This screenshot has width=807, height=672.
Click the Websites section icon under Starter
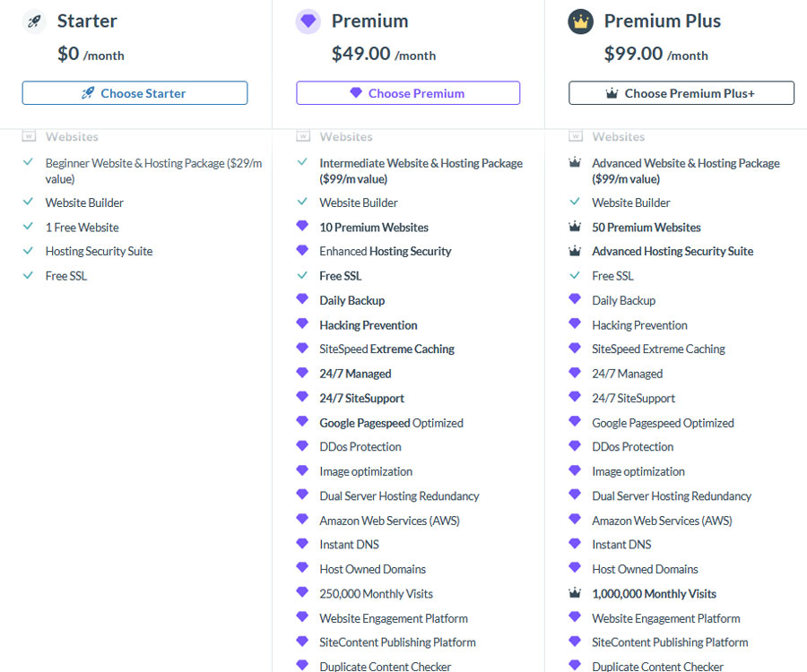click(29, 136)
